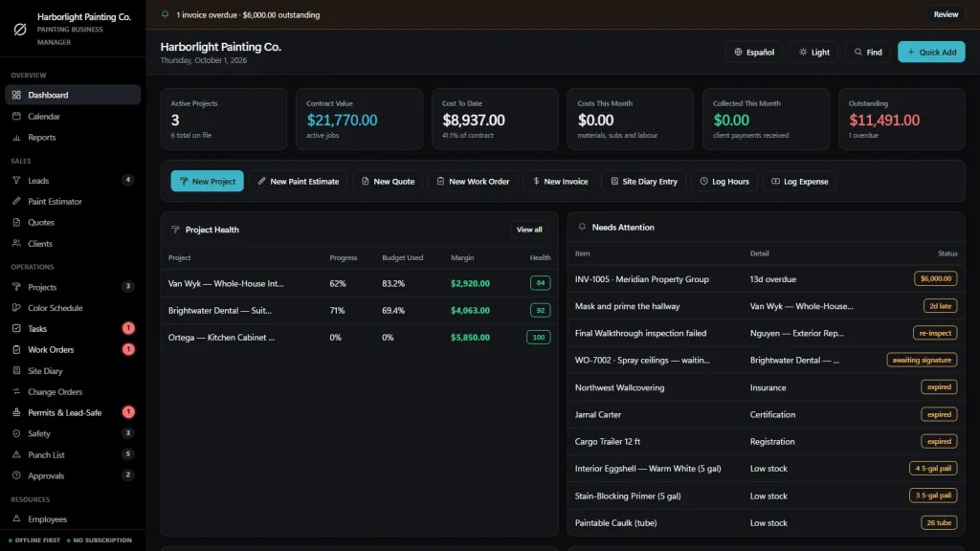Click INV-1005 Meridian Property Group item
Screen dimensions: 980x551
pos(766,279)
